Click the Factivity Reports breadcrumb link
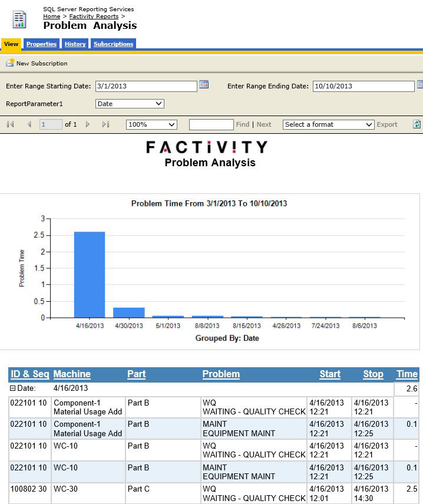This screenshot has width=423, height=504. click(x=94, y=17)
